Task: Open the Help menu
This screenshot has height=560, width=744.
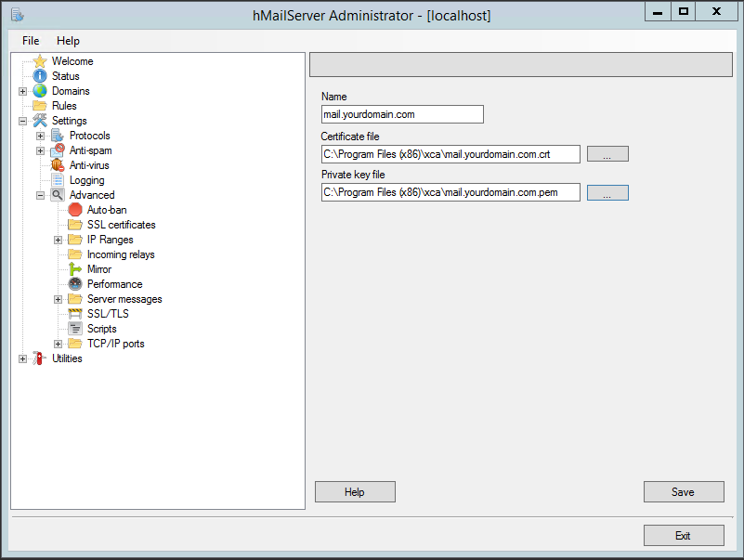Action: click(x=68, y=41)
